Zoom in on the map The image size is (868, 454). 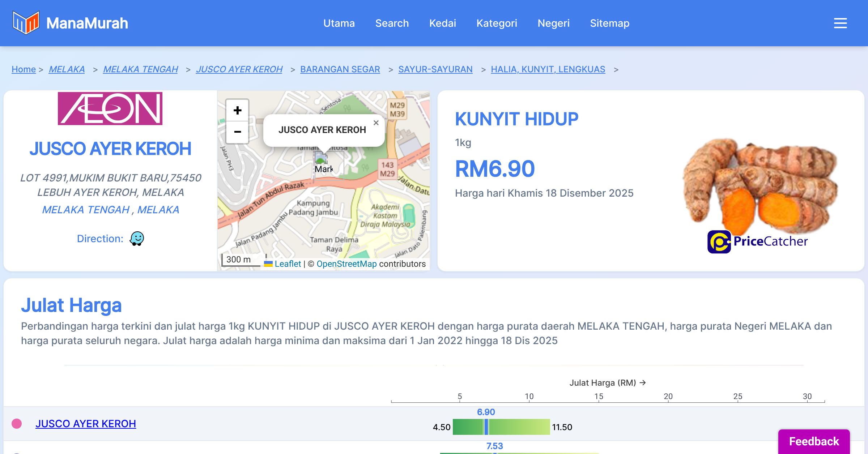pos(237,110)
